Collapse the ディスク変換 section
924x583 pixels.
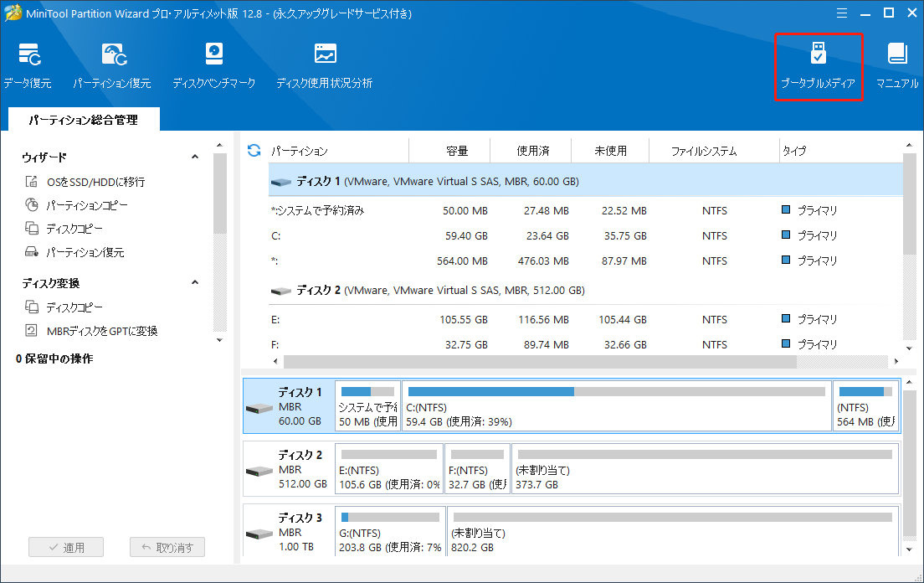point(194,283)
